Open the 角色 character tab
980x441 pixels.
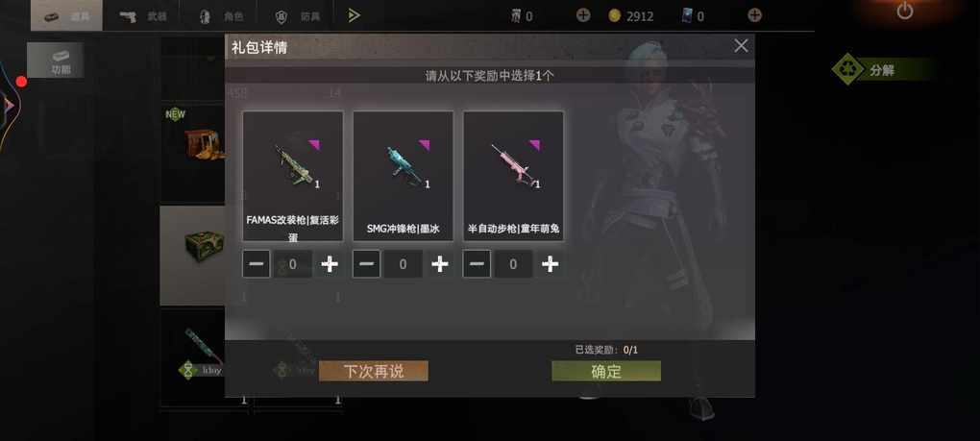(x=221, y=16)
